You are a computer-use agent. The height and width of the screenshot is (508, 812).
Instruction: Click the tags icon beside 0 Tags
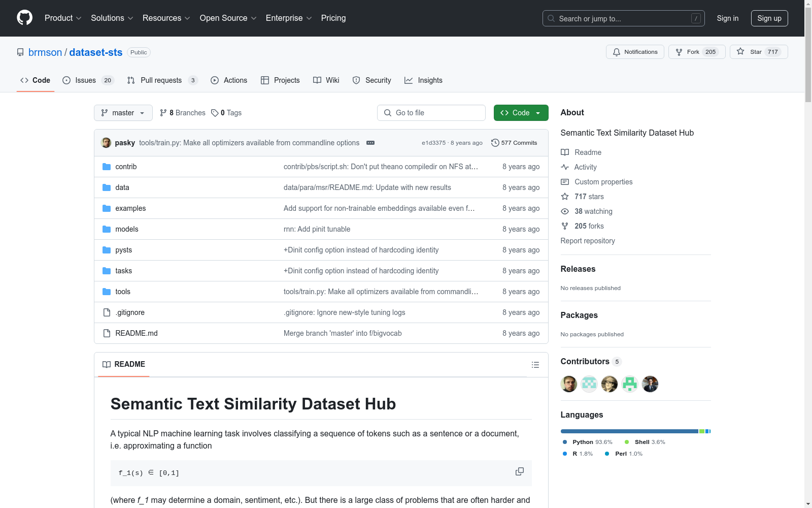click(215, 113)
